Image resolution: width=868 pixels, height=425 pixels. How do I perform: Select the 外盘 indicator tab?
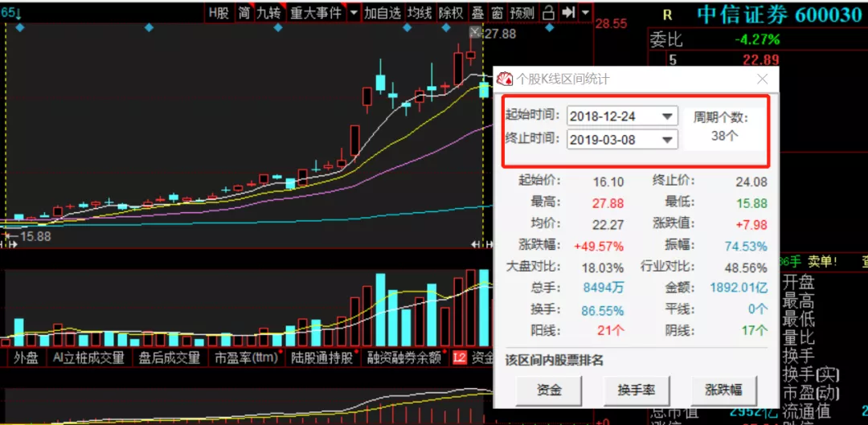coord(24,358)
